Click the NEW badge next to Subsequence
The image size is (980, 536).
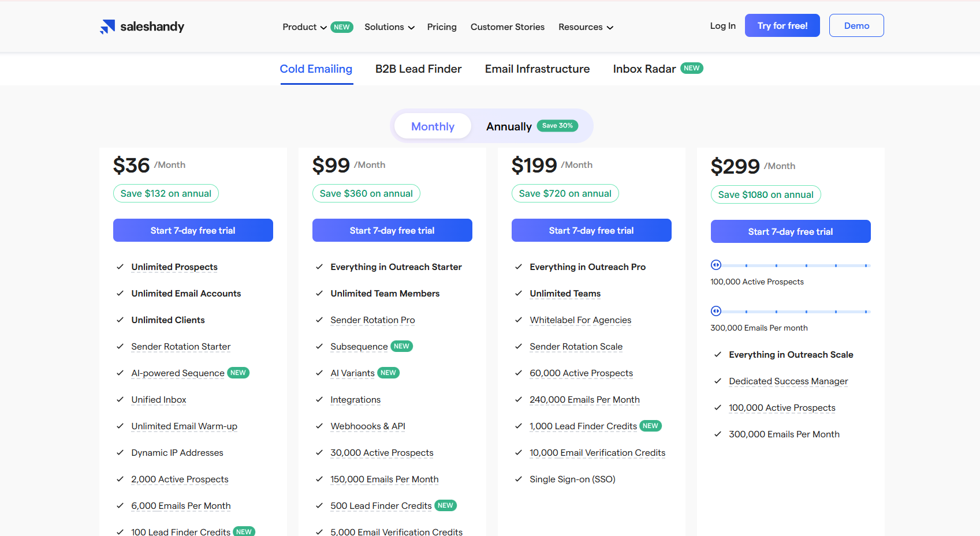pyautogui.click(x=401, y=346)
